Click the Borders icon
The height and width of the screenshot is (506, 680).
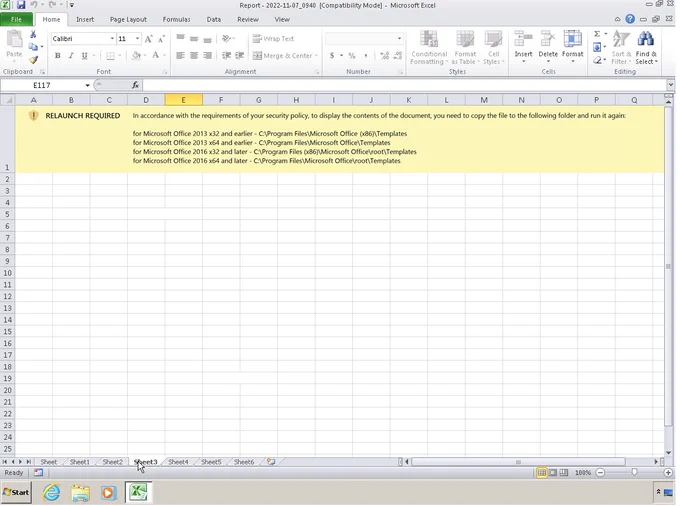coord(111,55)
